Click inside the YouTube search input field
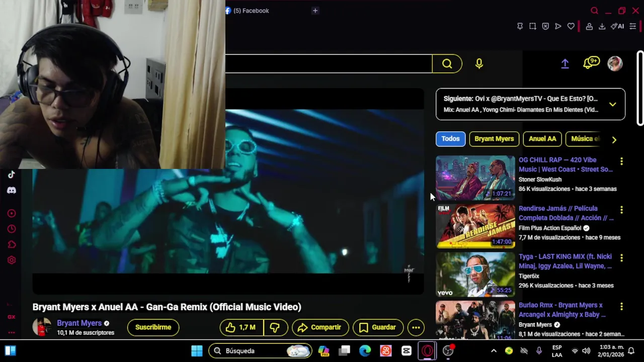This screenshot has height=362, width=644. [x=329, y=64]
